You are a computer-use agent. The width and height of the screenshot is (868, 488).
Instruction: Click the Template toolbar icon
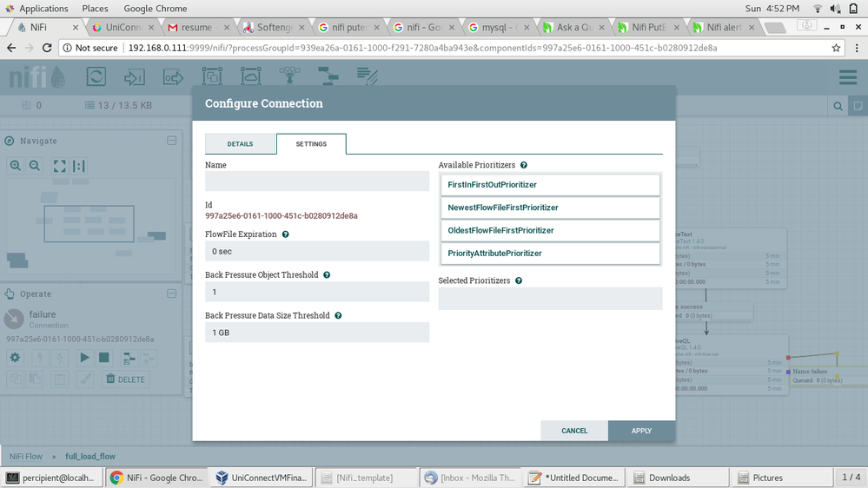[328, 76]
